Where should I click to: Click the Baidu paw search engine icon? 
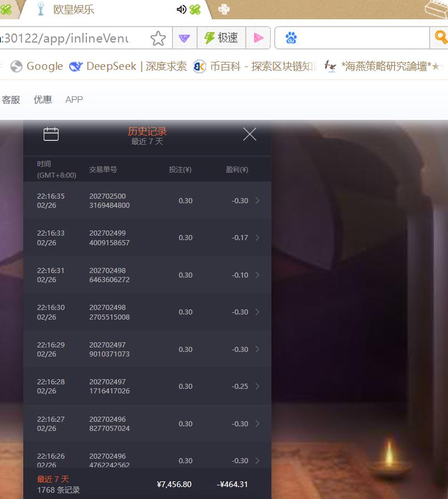pyautogui.click(x=291, y=38)
